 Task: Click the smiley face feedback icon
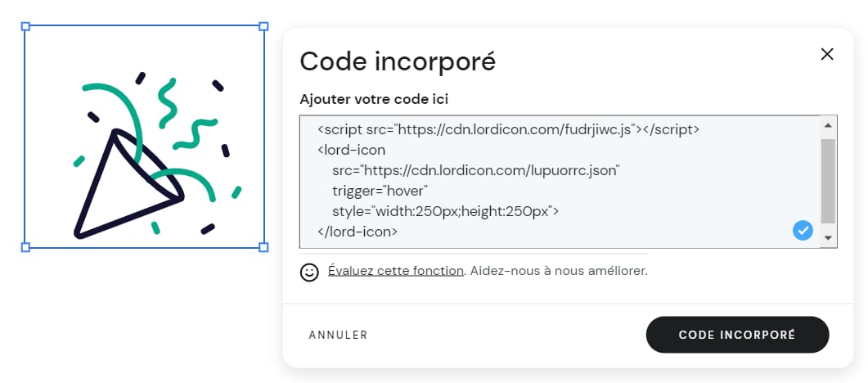[309, 272]
